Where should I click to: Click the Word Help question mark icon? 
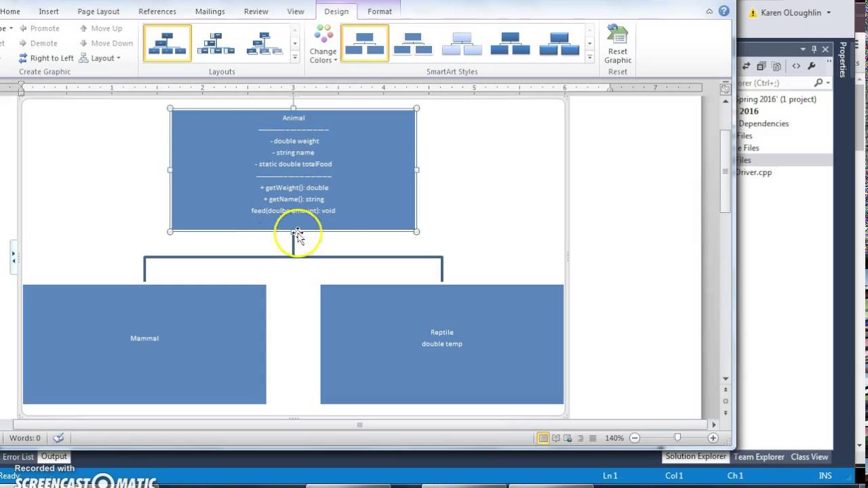(724, 11)
